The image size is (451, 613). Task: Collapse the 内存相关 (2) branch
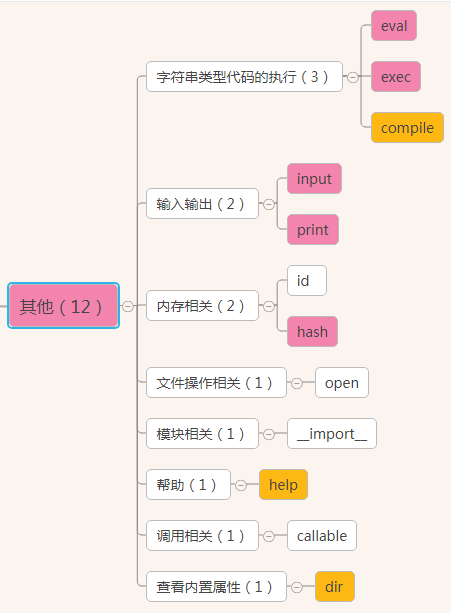(x=269, y=306)
